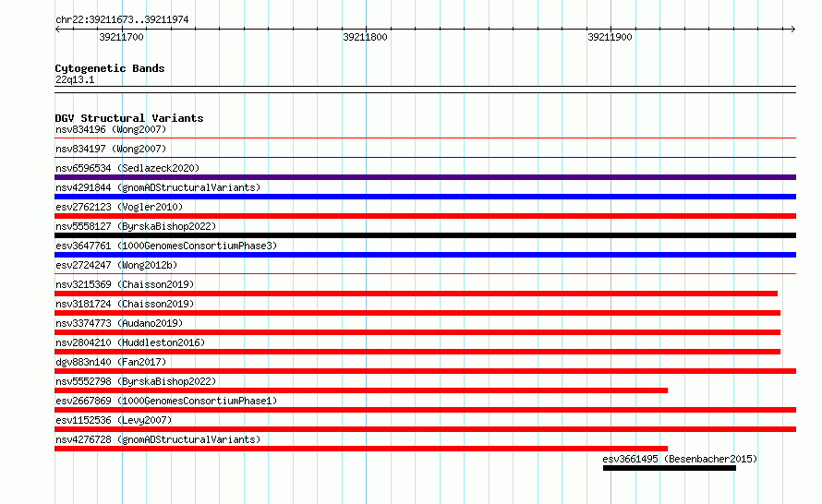Viewport: 822px width, 504px height.
Task: Click the ruler's right end arrow
Action: click(x=793, y=30)
